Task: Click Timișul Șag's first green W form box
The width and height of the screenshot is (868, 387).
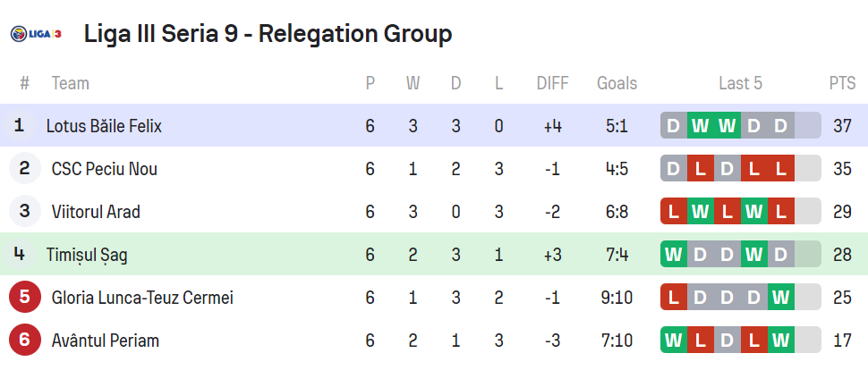Action: [x=674, y=255]
